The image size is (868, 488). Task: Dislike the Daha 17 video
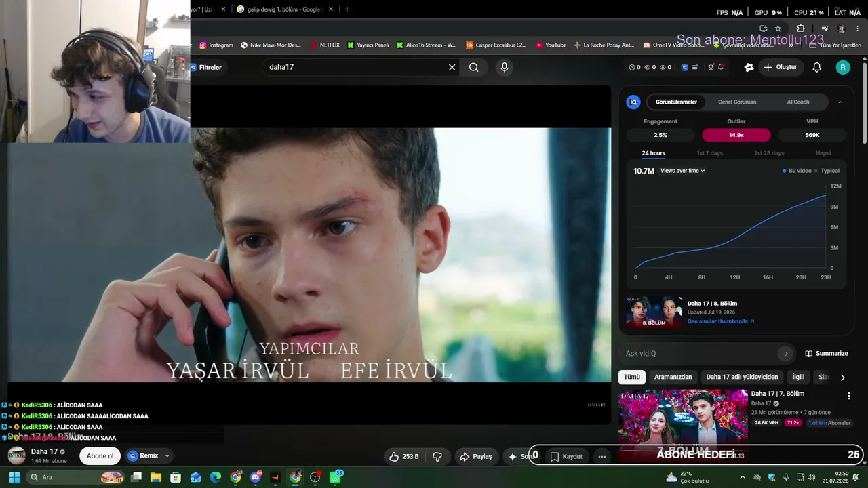(437, 456)
